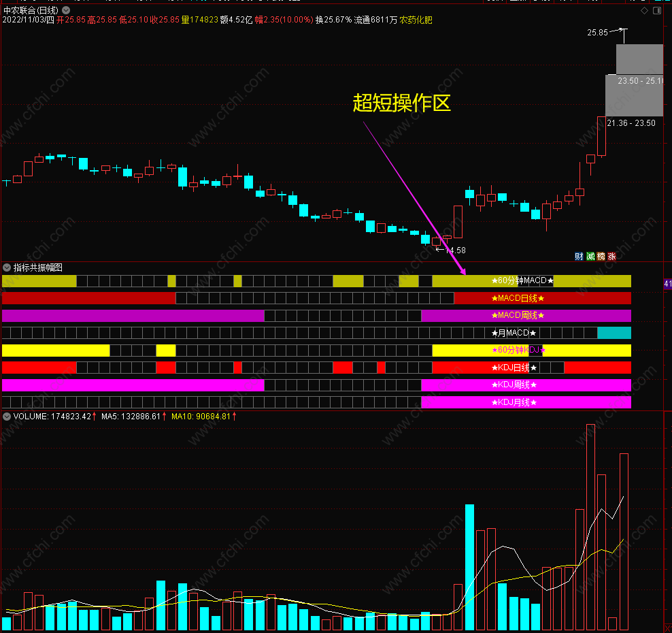Select the ★60分钟MACD★ indicator label
672x633 pixels.
click(x=522, y=280)
